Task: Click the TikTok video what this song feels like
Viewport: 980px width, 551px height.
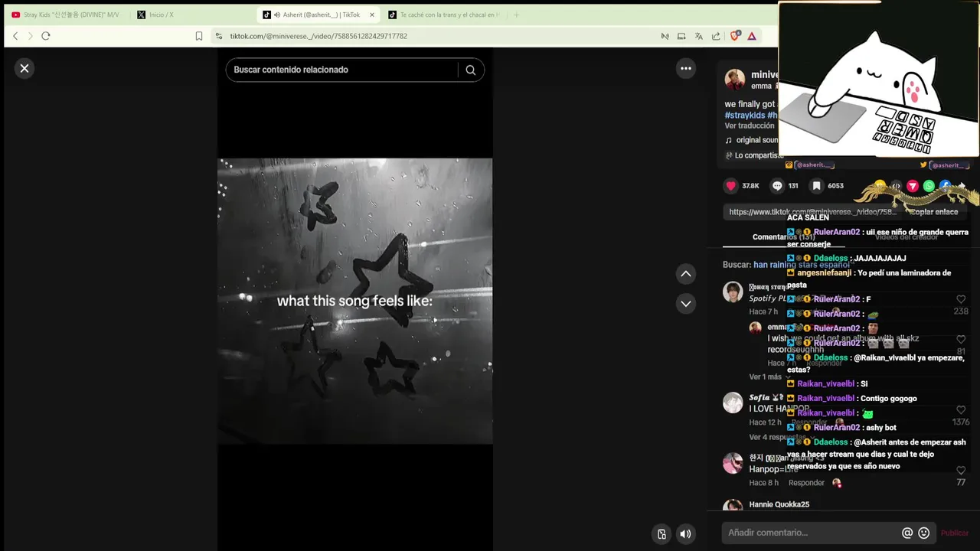Action: tap(355, 301)
